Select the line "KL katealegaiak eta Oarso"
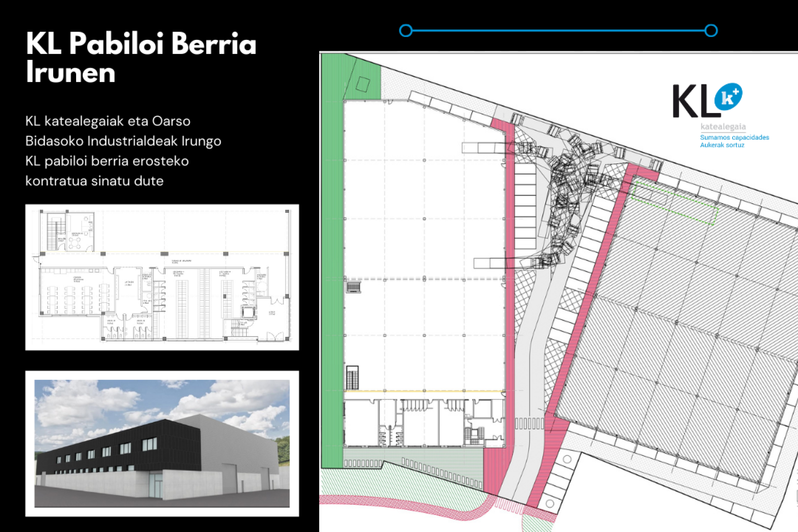The image size is (798, 532). tap(108, 121)
